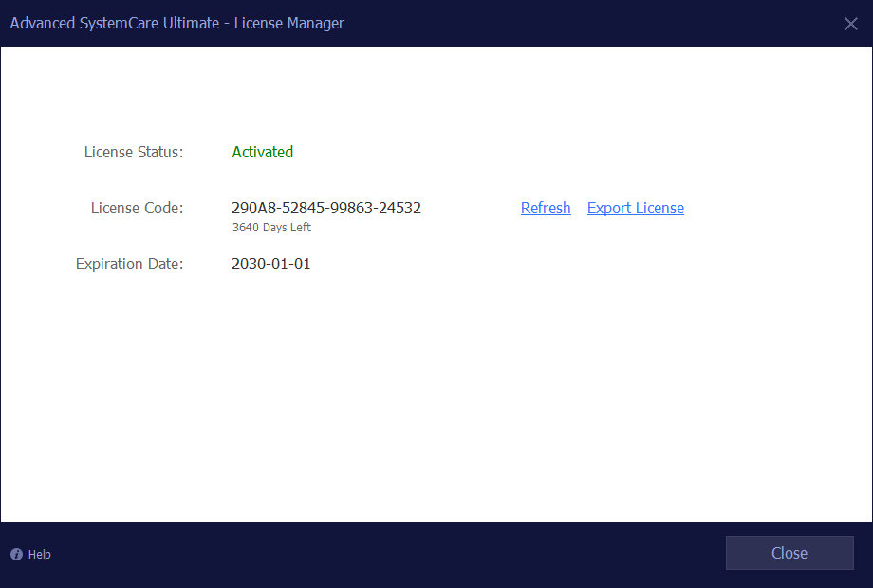Click the Activated status text
The width and height of the screenshot is (873, 588).
pyautogui.click(x=262, y=152)
